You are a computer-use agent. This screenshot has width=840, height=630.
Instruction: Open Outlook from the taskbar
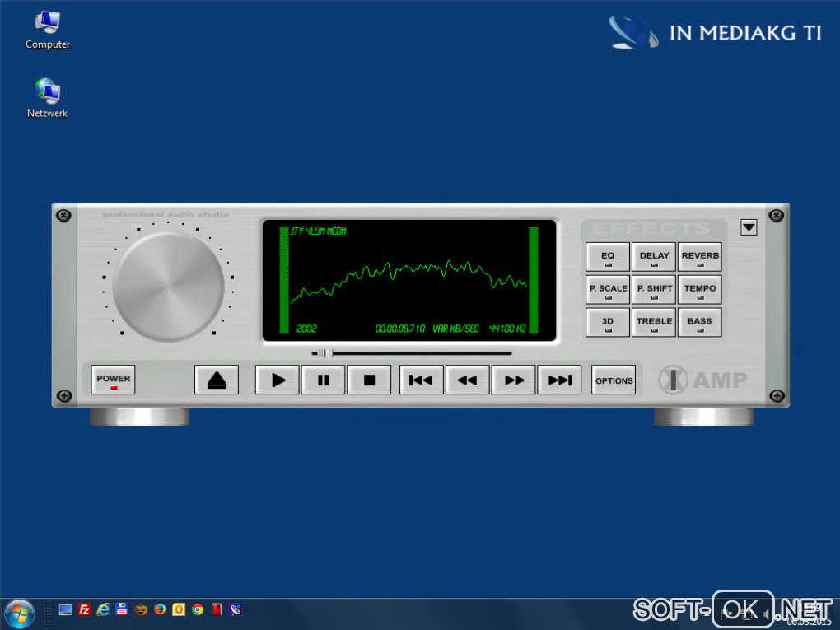[x=179, y=609]
